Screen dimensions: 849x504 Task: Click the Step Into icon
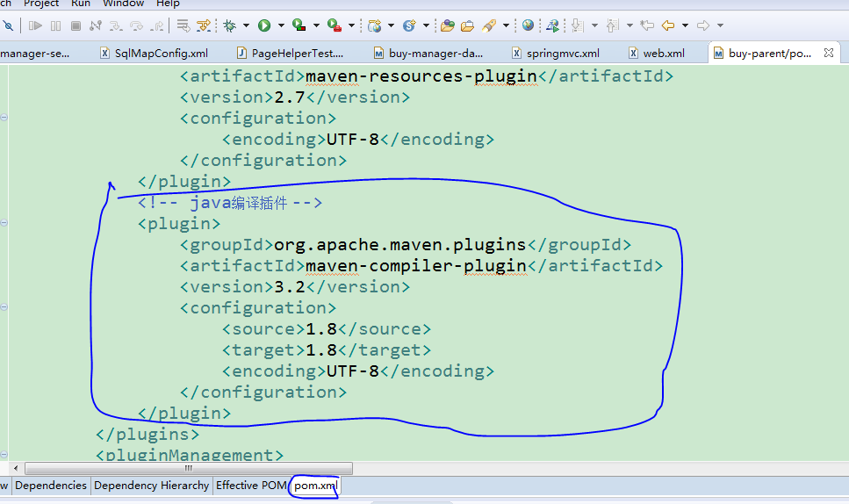coord(116,25)
